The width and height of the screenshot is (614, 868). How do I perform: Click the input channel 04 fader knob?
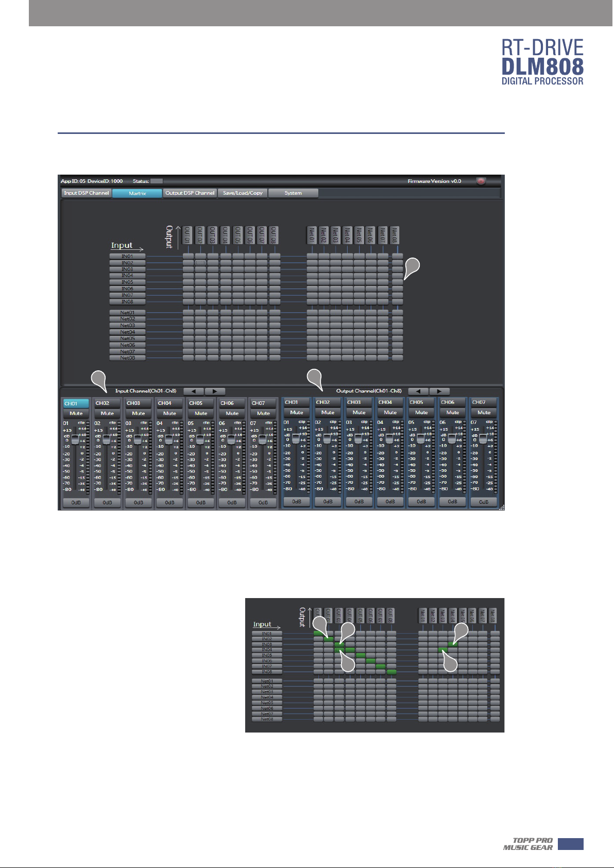click(168, 439)
